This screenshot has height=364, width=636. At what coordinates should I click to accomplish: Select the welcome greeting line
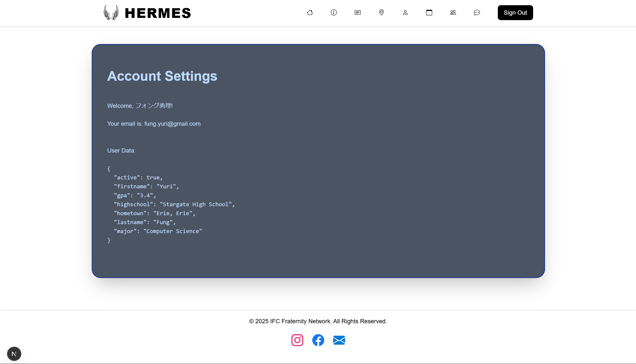coord(140,106)
